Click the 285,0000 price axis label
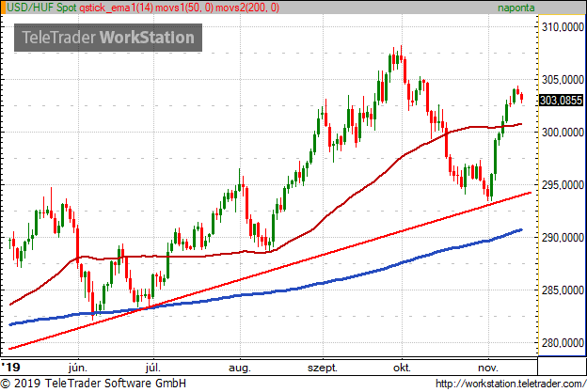The image size is (587, 392). click(x=563, y=290)
